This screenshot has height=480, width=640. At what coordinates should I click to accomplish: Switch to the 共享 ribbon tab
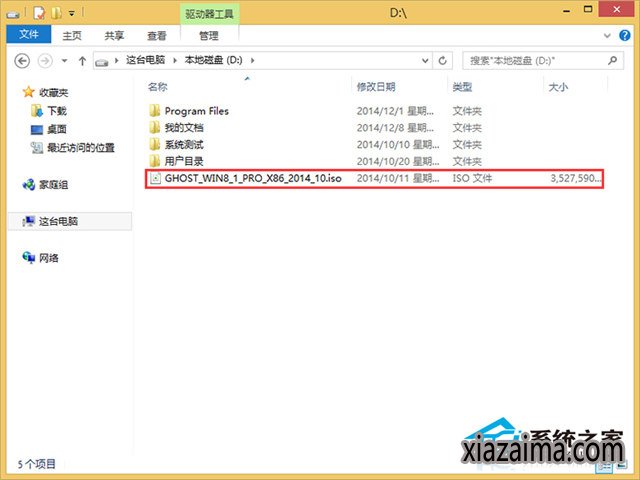pos(114,36)
